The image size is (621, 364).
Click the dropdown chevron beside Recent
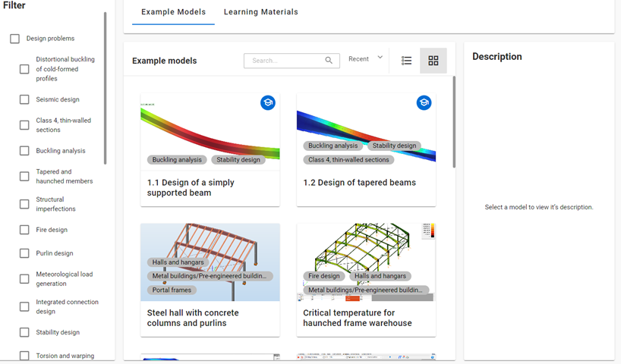(x=380, y=58)
